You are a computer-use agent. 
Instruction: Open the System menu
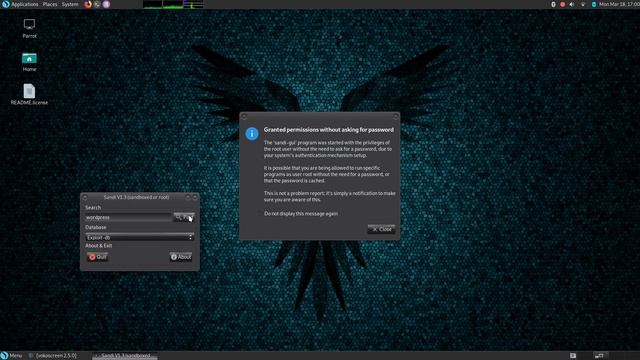[70, 4]
